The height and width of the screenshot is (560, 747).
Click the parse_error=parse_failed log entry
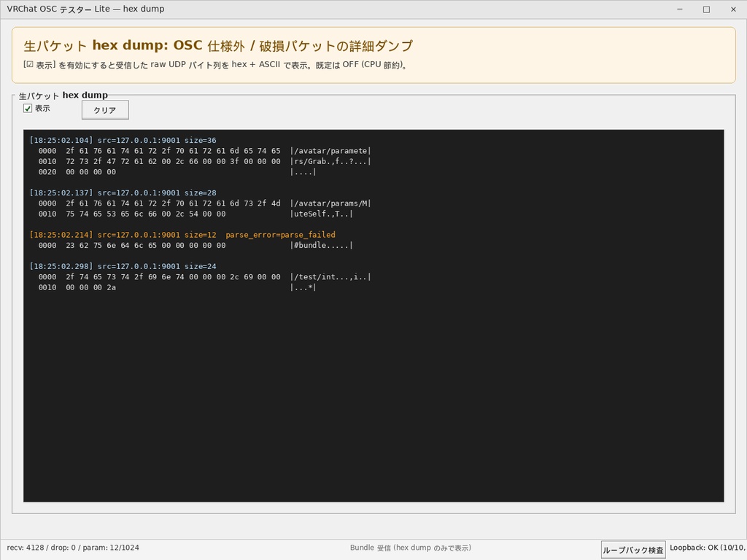282,235
